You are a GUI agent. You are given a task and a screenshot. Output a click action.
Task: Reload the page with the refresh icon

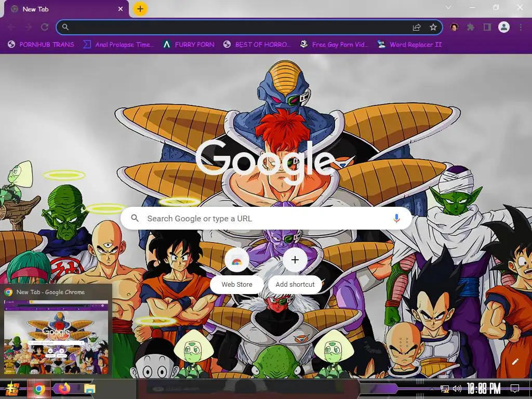[x=45, y=27]
